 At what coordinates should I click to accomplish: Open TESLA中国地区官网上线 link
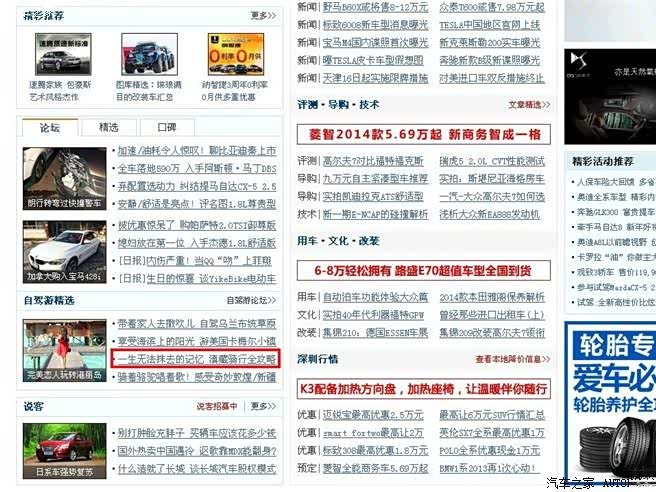(x=490, y=25)
